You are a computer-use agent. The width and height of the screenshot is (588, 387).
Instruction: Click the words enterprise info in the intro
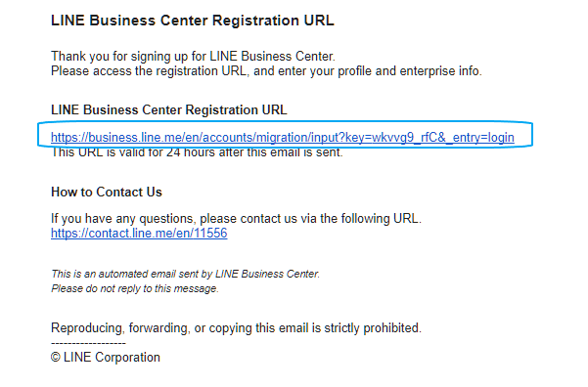tap(440, 70)
